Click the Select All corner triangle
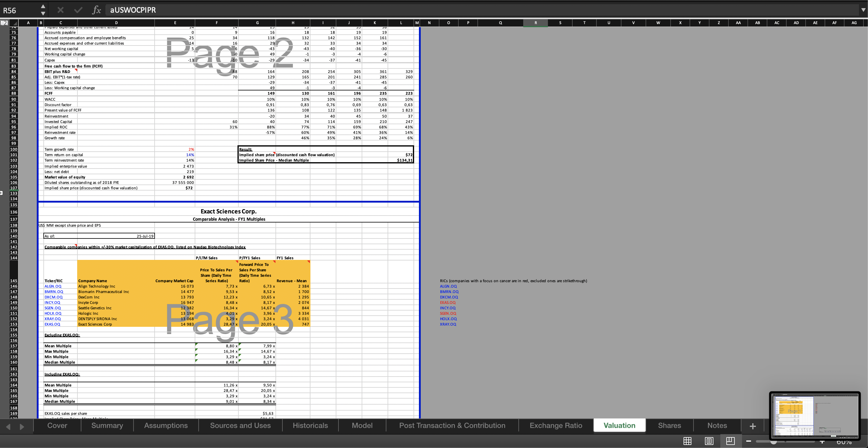 tap(15, 23)
